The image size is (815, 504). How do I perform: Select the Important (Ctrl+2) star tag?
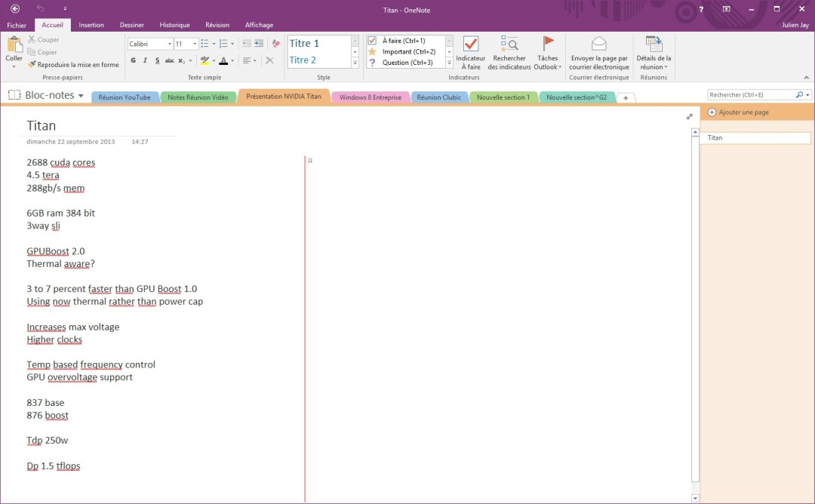[x=406, y=51]
